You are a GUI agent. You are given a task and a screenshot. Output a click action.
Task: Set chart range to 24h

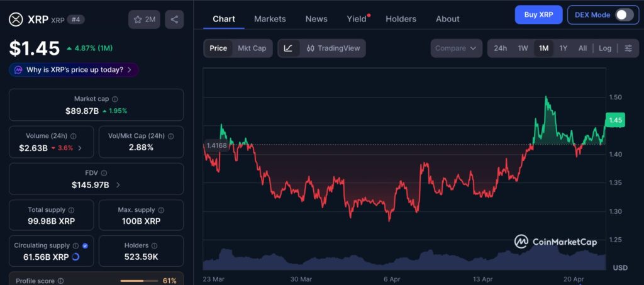(500, 48)
